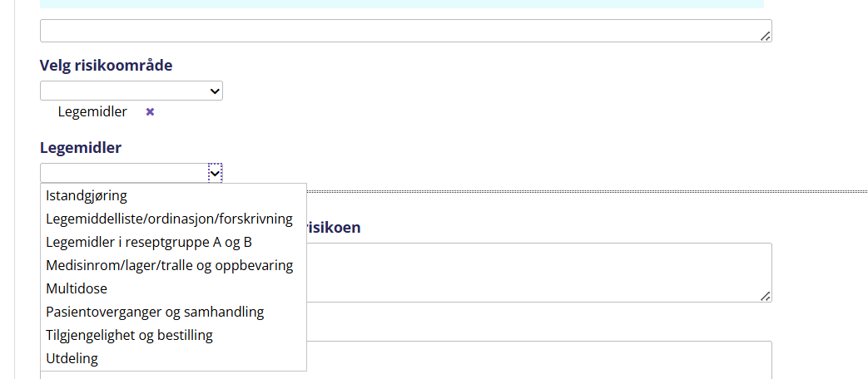Choose Legemiddelliste/ordinasjon/forskrivning option
Image resolution: width=868 pixels, height=379 pixels.
tap(169, 219)
